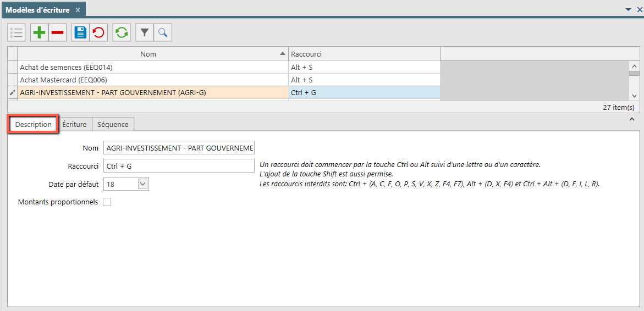
Task: Save changes with floppy disk icon
Action: coord(80,33)
